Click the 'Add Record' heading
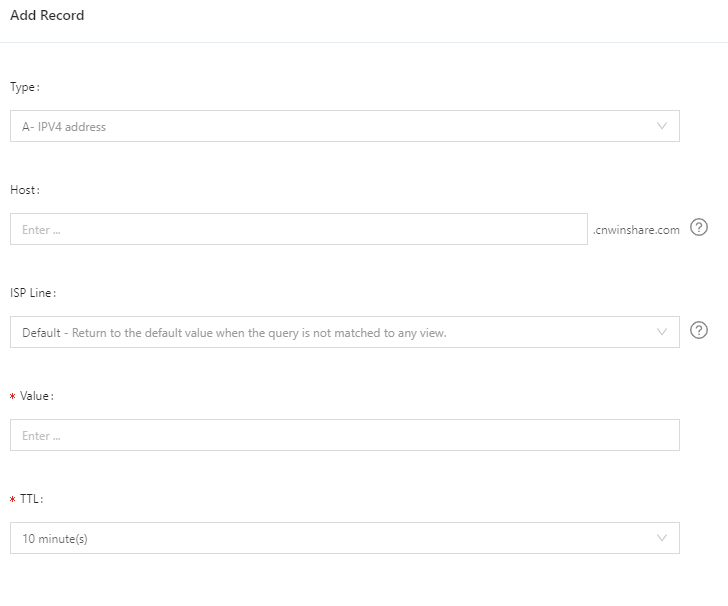This screenshot has height=606, width=728. point(47,16)
